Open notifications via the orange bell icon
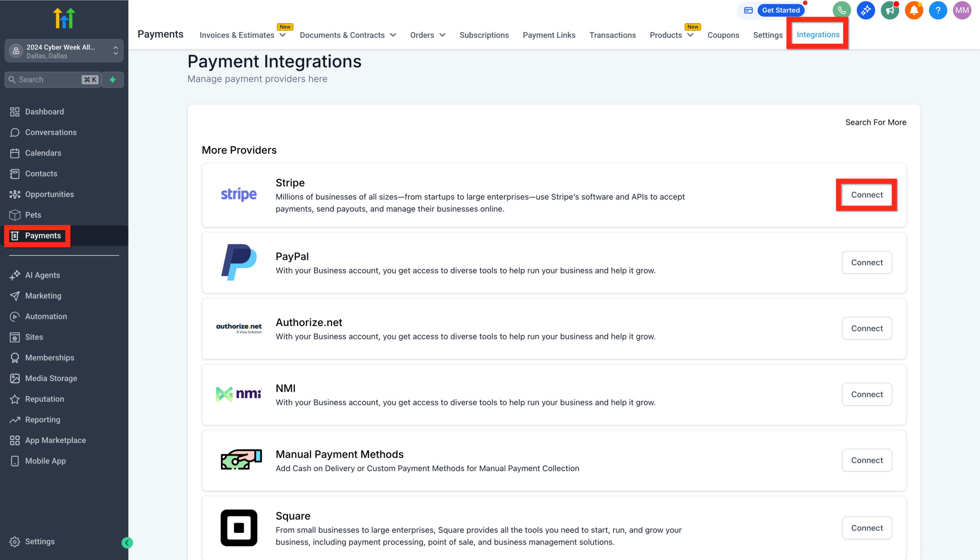This screenshot has height=560, width=980. tap(913, 10)
